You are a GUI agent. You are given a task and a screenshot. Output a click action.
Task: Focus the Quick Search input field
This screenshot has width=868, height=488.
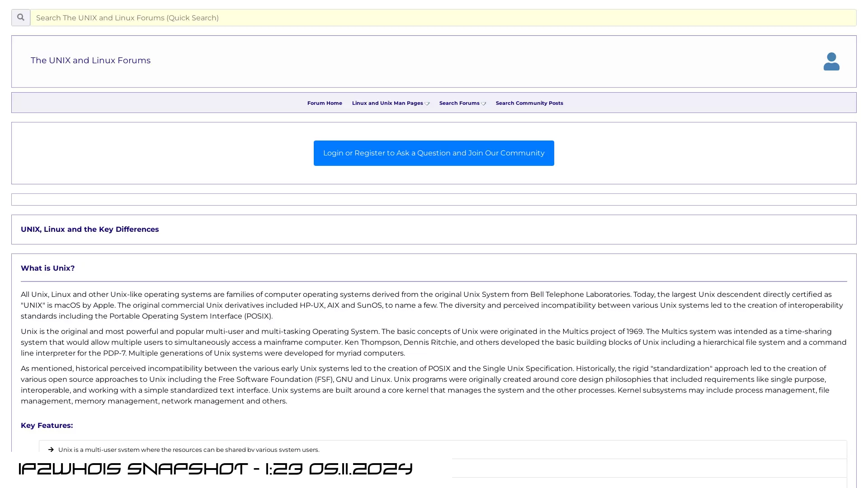pos(443,18)
